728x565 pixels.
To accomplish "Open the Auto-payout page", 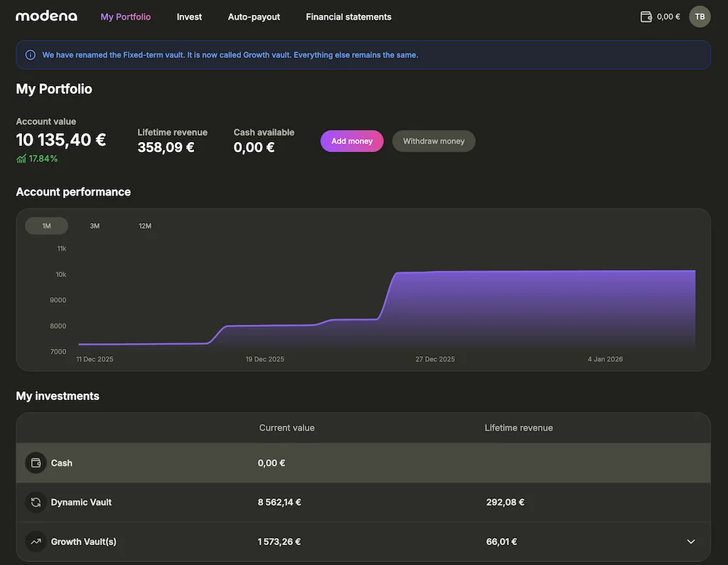I will tap(254, 16).
